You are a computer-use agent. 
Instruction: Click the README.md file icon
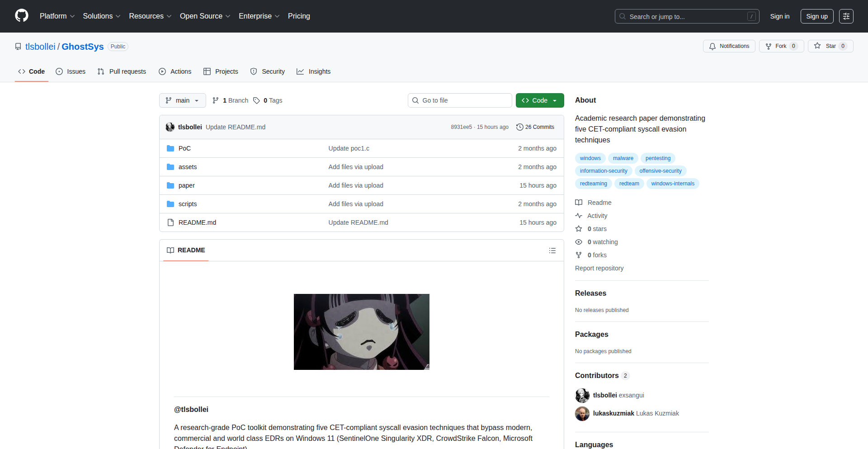(x=170, y=222)
